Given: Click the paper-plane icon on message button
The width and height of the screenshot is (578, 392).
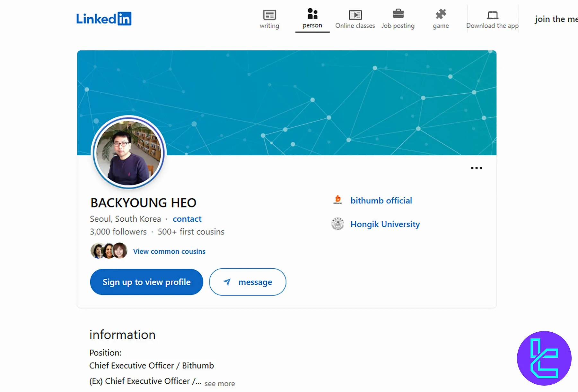Looking at the screenshot, I should coord(227,282).
